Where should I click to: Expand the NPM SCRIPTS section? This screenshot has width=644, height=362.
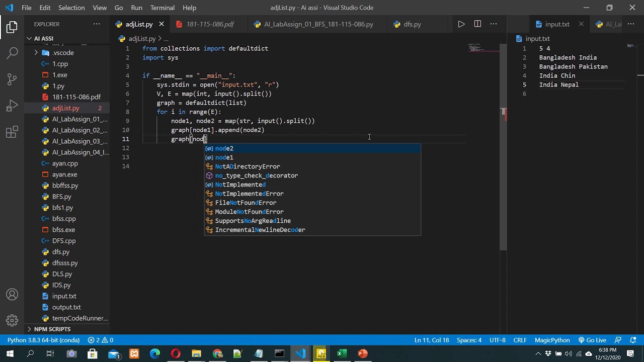67,329
